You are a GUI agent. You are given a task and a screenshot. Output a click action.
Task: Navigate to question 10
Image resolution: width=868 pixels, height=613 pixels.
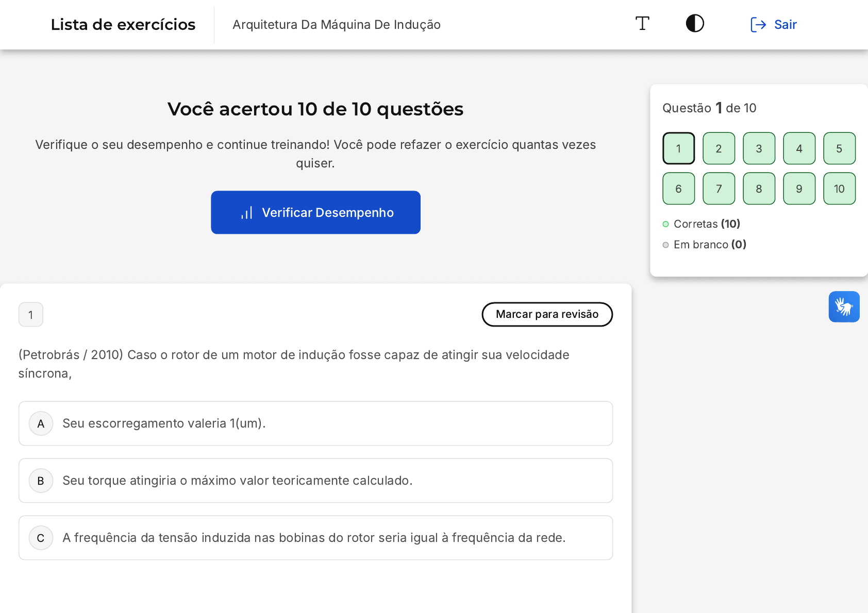click(839, 189)
